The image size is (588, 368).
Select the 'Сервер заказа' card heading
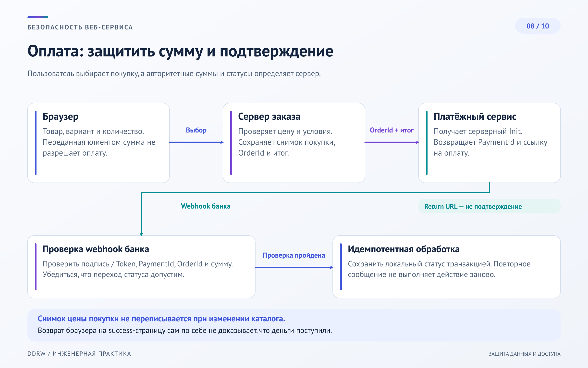pyautogui.click(x=269, y=117)
